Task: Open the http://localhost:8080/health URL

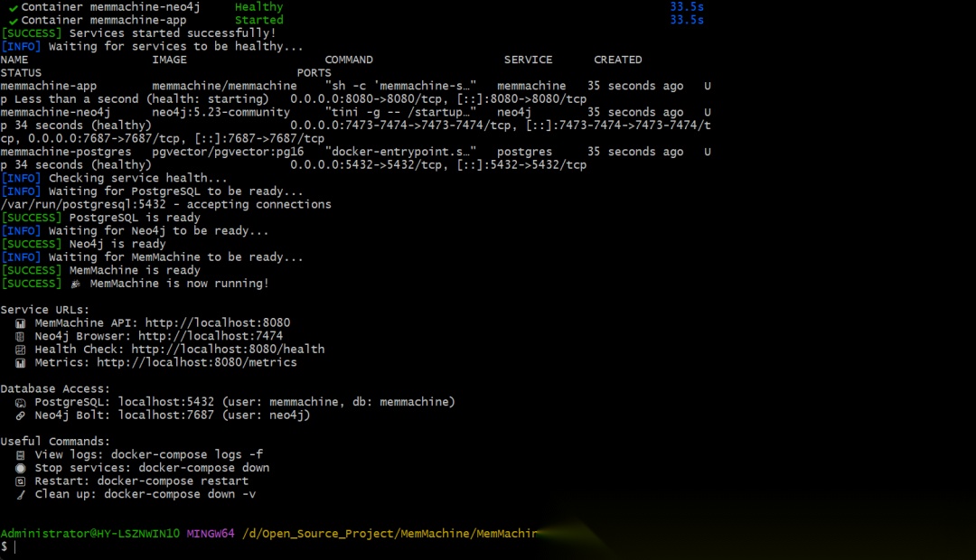Action: pyautogui.click(x=228, y=349)
